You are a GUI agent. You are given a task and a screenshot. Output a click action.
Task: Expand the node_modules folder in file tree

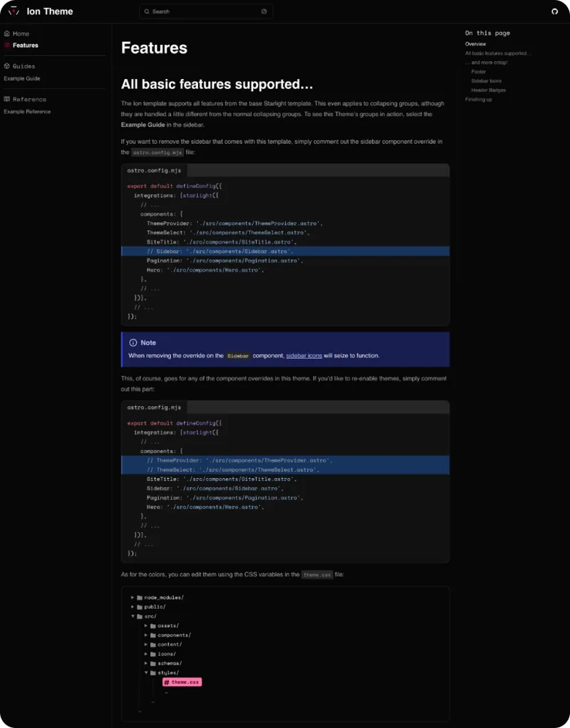click(x=133, y=597)
